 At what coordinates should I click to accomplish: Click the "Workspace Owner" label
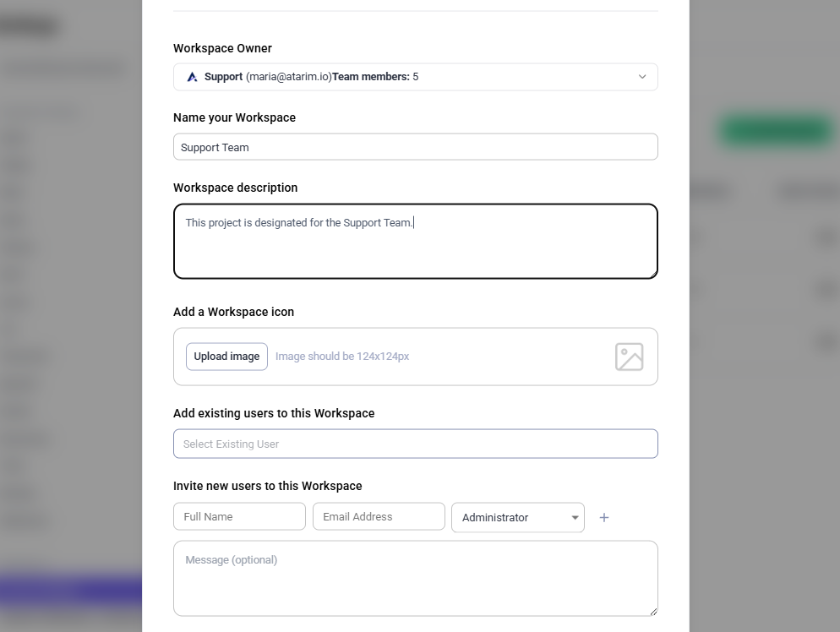coord(222,49)
